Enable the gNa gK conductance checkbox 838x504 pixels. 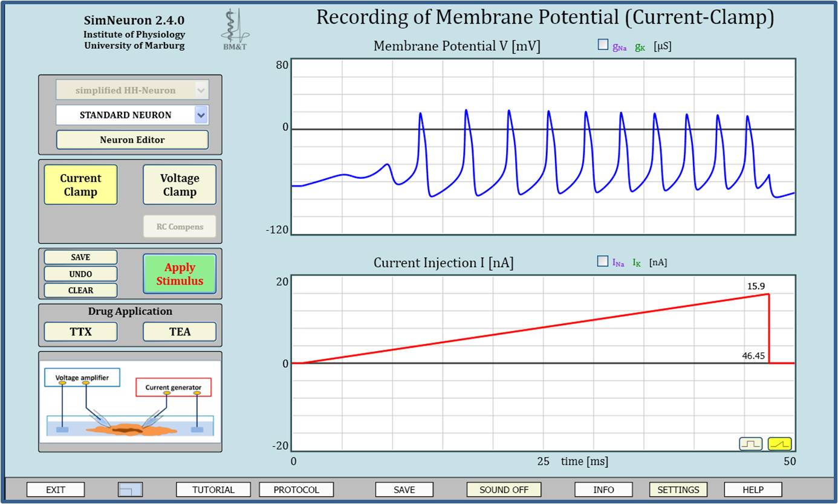(603, 44)
